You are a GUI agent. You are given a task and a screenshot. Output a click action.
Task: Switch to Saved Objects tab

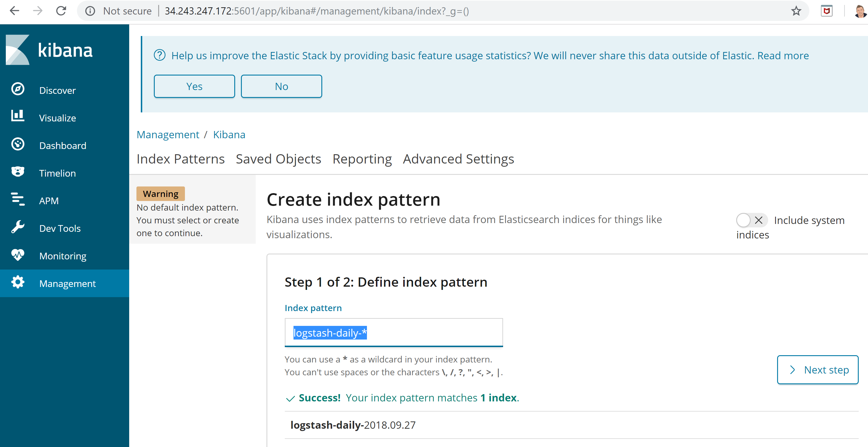[278, 159]
